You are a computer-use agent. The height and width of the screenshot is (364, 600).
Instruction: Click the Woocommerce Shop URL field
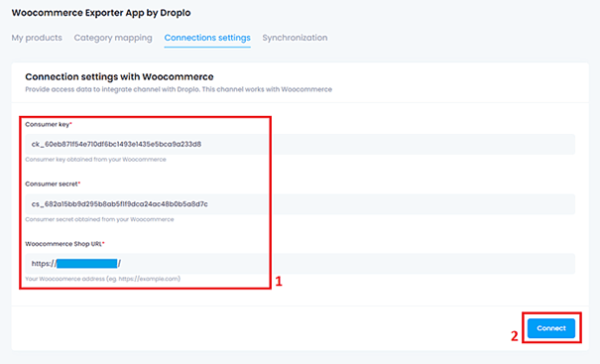point(300,264)
